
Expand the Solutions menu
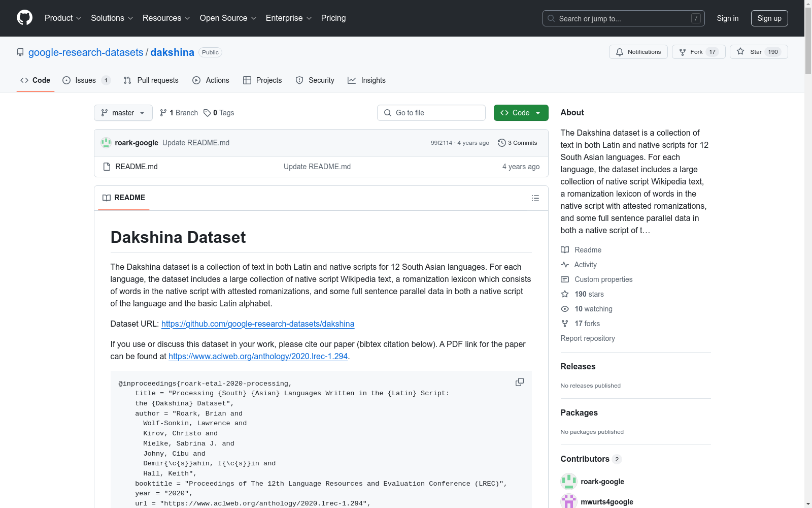coord(112,18)
